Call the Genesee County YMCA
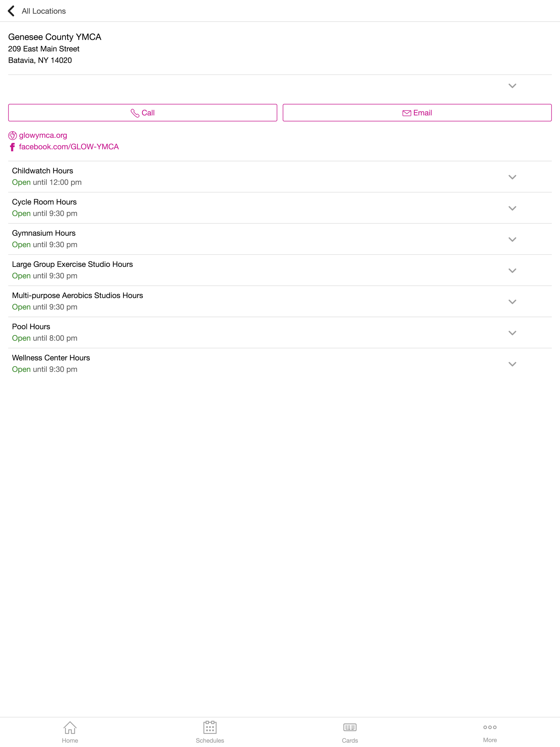Viewport: 560px width, 747px height. pos(142,113)
